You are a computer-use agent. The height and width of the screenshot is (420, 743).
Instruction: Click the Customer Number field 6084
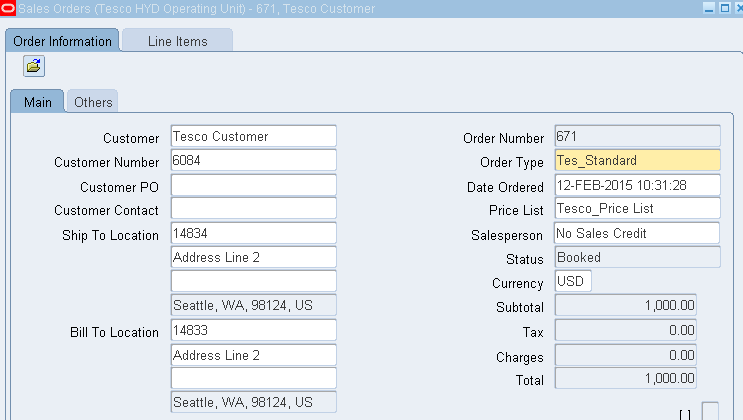click(x=254, y=160)
